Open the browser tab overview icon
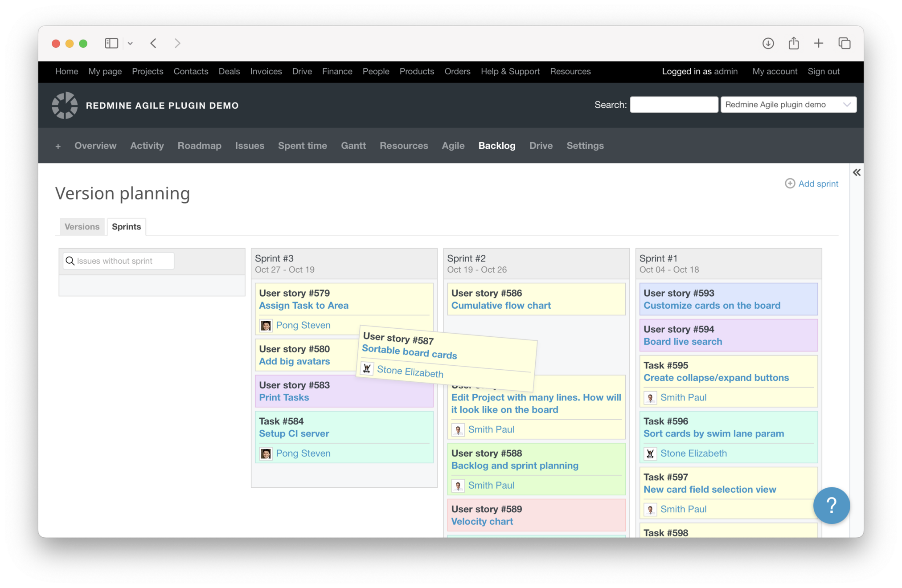The image size is (902, 588). [x=844, y=43]
